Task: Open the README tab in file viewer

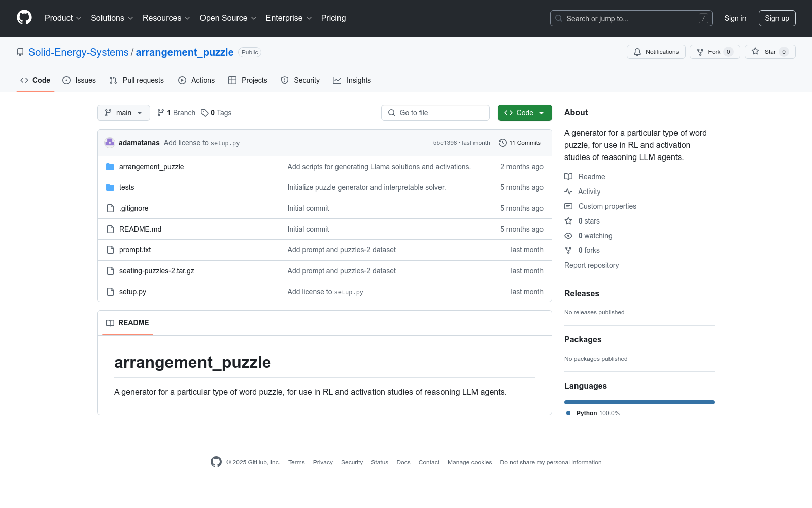Action: click(127, 323)
